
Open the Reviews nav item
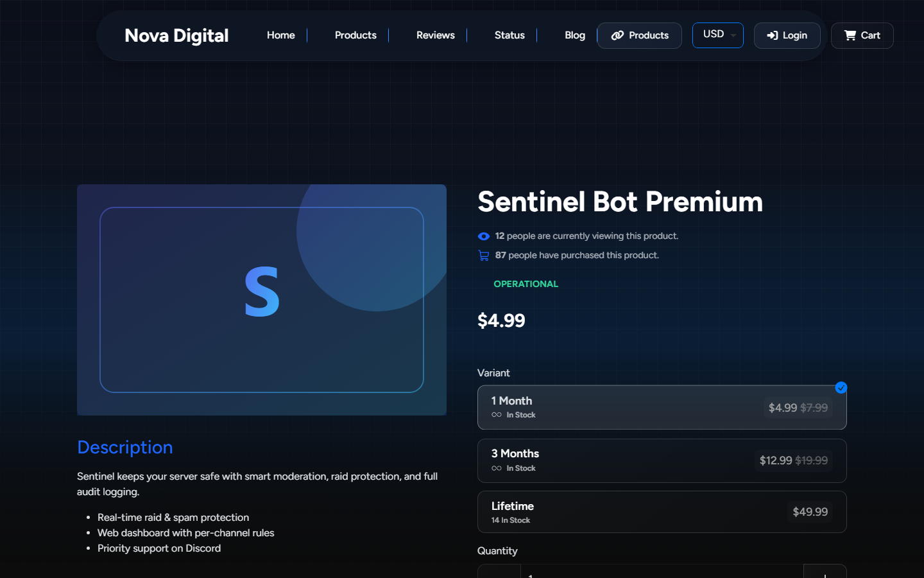[436, 35]
